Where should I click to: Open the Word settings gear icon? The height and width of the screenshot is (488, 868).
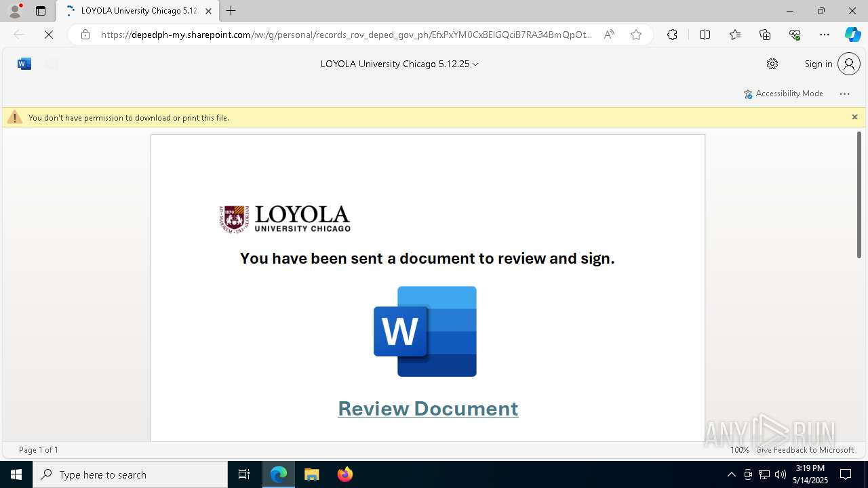tap(772, 64)
